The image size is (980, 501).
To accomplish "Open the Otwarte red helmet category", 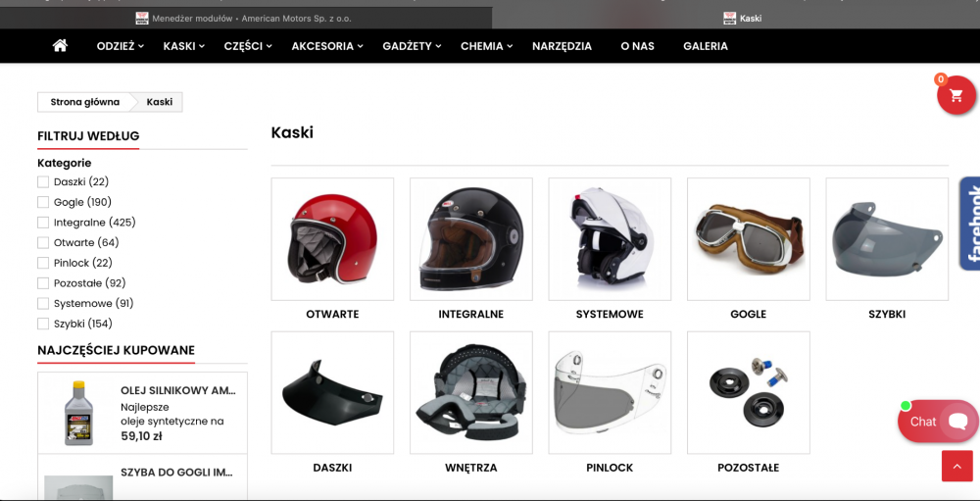I will pyautogui.click(x=332, y=239).
